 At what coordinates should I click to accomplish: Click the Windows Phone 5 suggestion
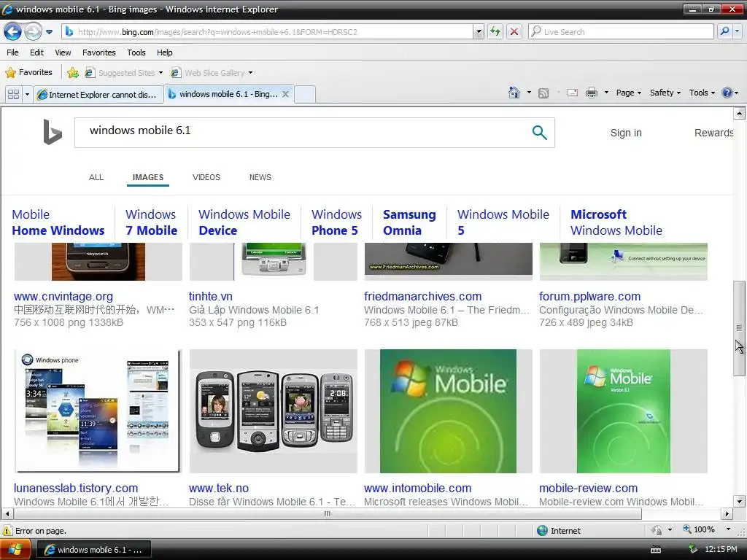[x=336, y=222]
